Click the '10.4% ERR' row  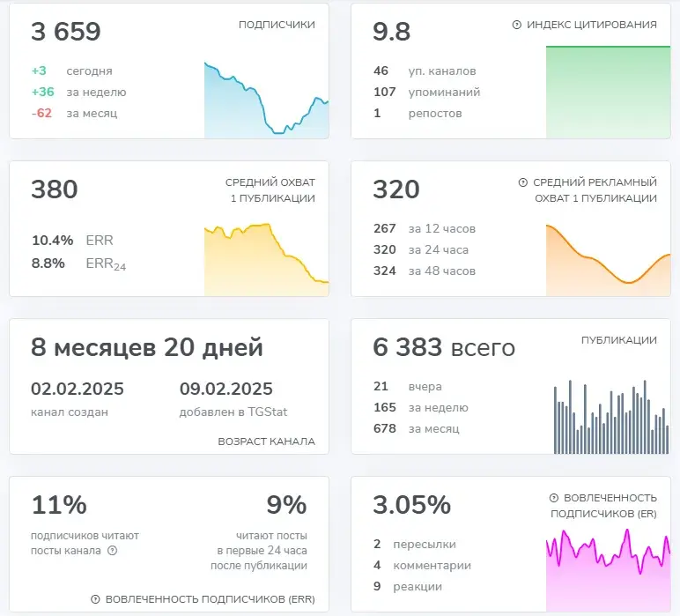tap(72, 241)
